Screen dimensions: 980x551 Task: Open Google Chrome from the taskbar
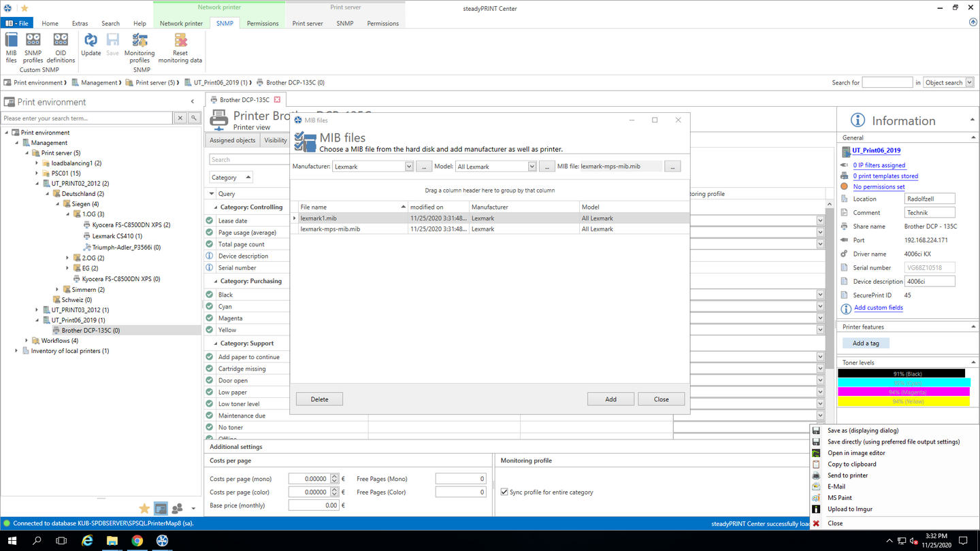pyautogui.click(x=137, y=541)
